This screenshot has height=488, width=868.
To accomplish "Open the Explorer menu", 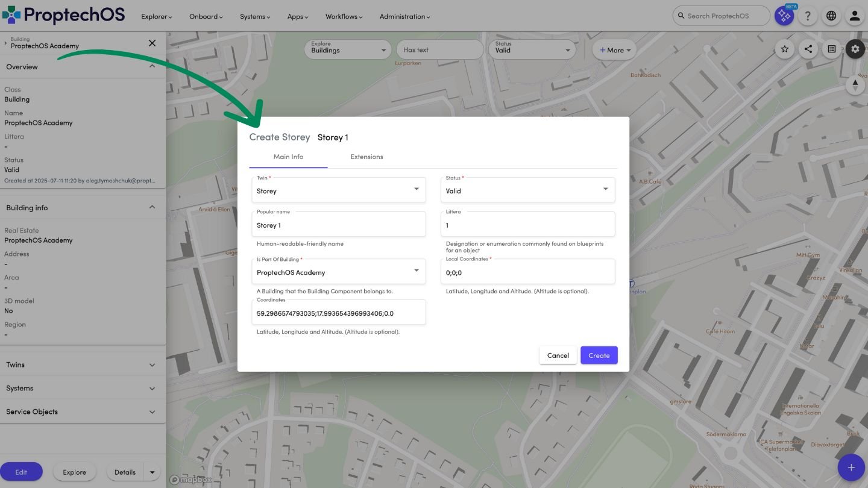I will pyautogui.click(x=156, y=17).
